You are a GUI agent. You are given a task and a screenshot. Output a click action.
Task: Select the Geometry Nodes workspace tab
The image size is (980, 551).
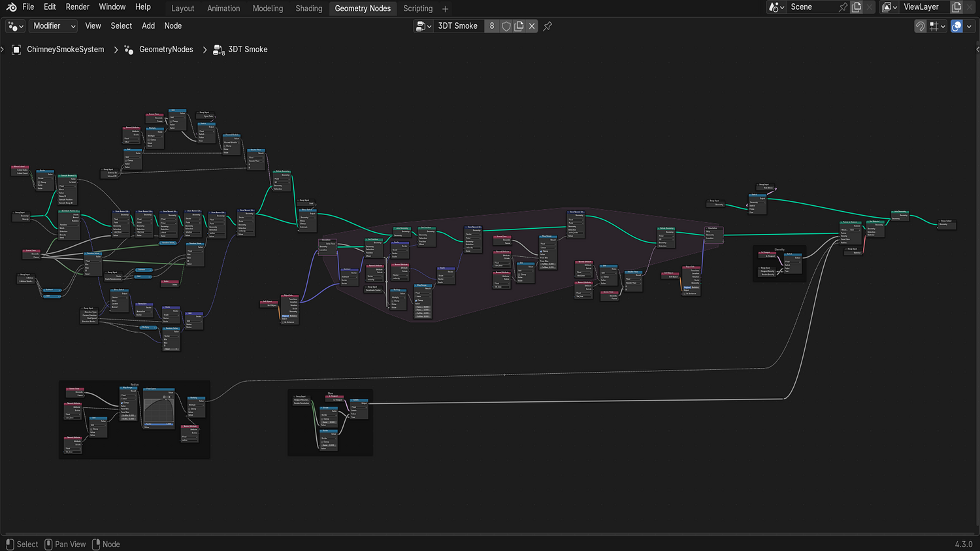tap(363, 8)
